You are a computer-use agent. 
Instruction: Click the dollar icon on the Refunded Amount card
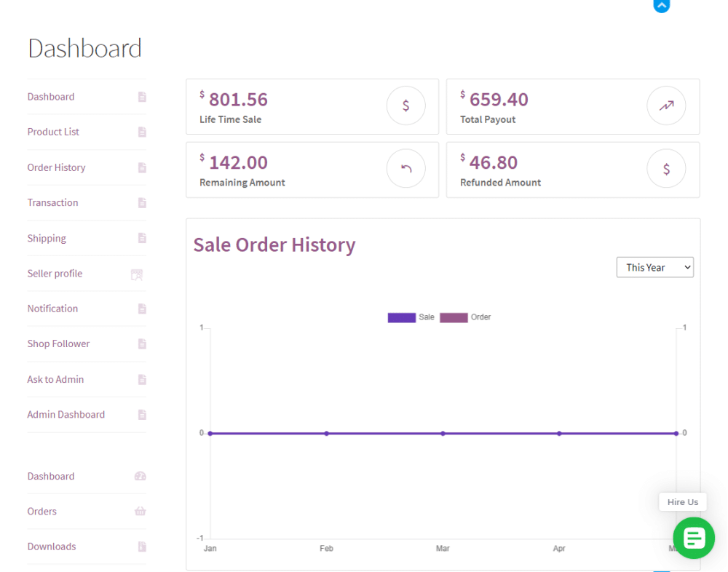tap(666, 168)
